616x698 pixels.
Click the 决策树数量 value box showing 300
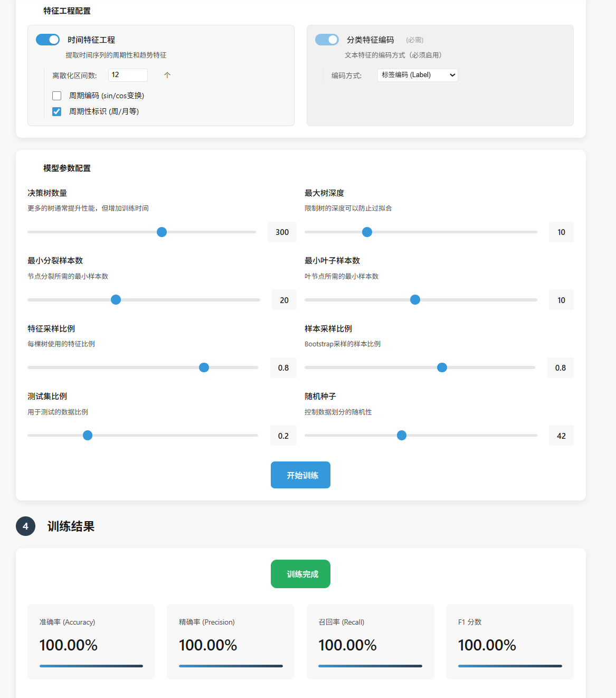(282, 232)
